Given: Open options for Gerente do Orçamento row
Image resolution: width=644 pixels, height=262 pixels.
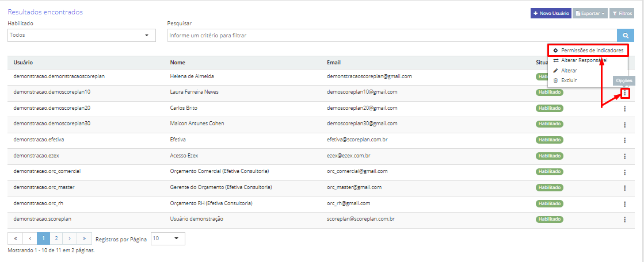Looking at the screenshot, I should pyautogui.click(x=624, y=188).
